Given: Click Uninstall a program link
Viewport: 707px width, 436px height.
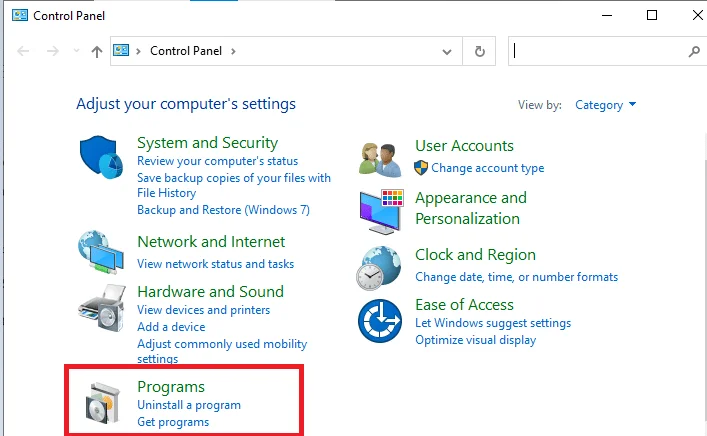Looking at the screenshot, I should pyautogui.click(x=189, y=405).
